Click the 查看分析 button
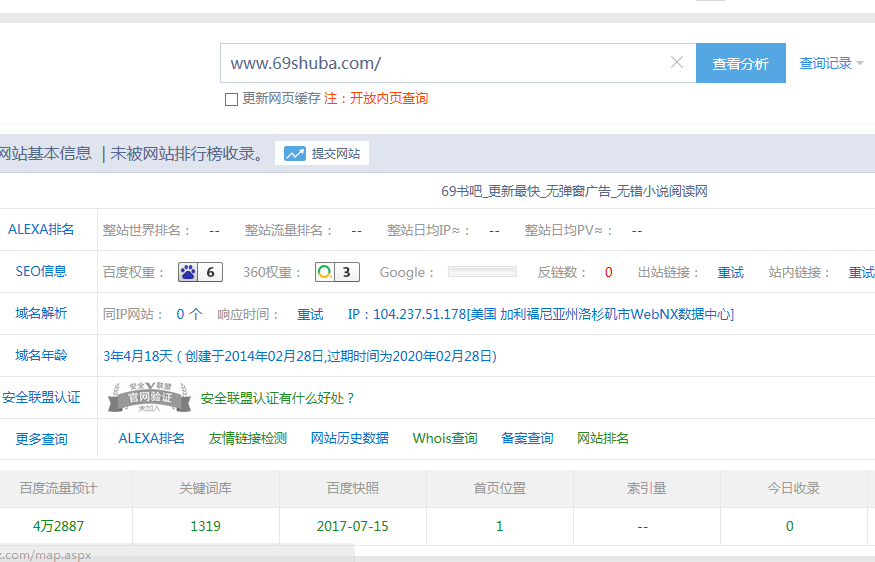This screenshot has width=875, height=562. pyautogui.click(x=741, y=63)
